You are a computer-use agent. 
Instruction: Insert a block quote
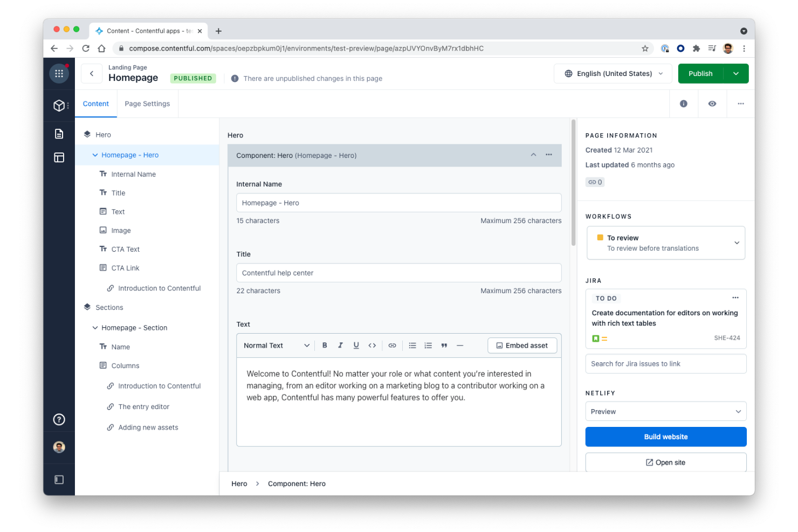coord(444,346)
